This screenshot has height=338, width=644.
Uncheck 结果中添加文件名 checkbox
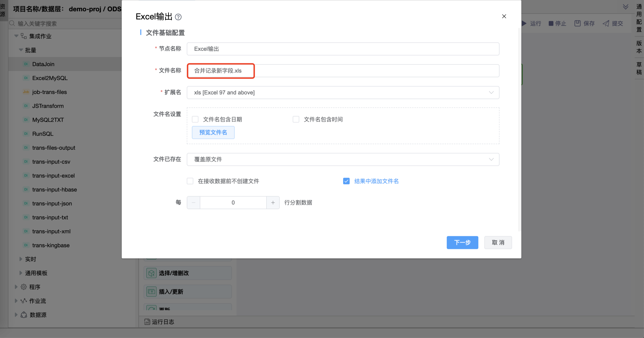[x=346, y=181]
